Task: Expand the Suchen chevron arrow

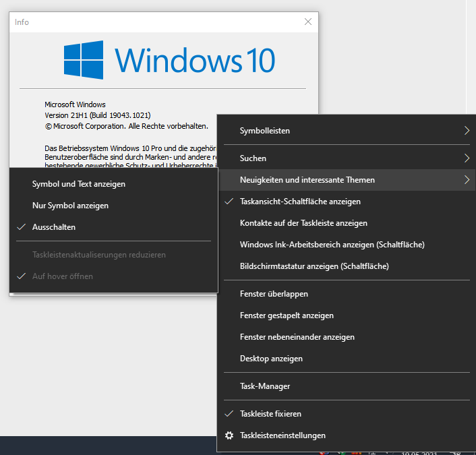Action: (x=467, y=158)
